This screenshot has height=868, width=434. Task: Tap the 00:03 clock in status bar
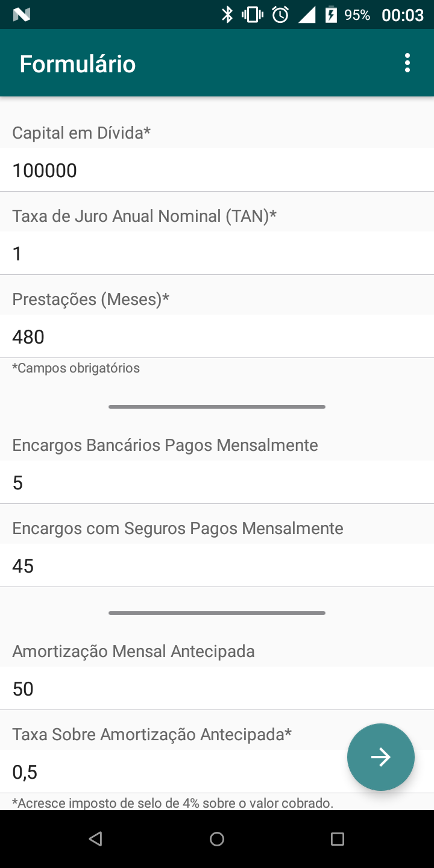coord(403,15)
